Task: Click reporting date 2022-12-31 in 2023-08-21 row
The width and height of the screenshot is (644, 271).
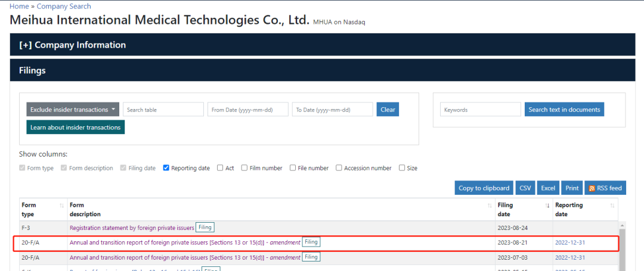Action: 569,243
